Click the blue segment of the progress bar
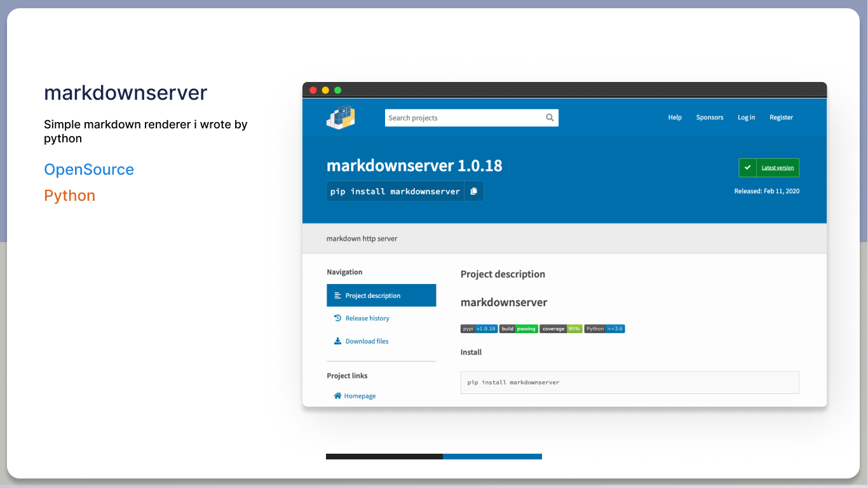This screenshot has width=868, height=488. tap(492, 456)
